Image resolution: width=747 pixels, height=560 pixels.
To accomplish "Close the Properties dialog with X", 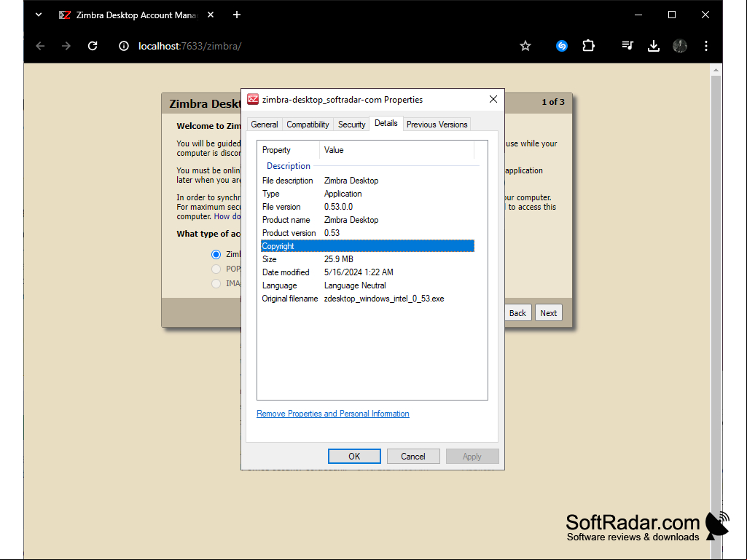I will pyautogui.click(x=493, y=99).
